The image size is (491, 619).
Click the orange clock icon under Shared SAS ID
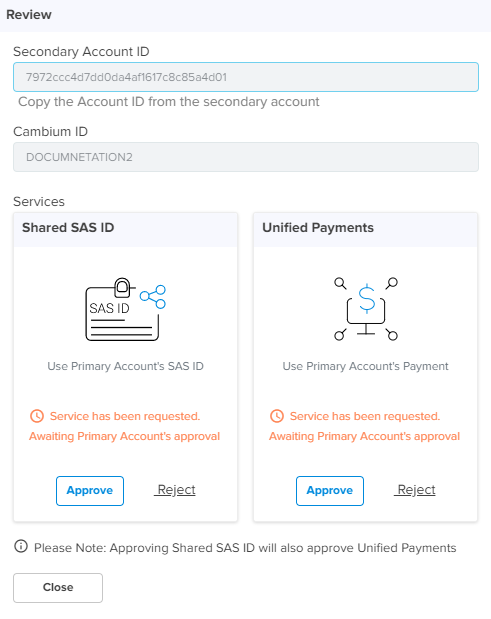coord(37,416)
